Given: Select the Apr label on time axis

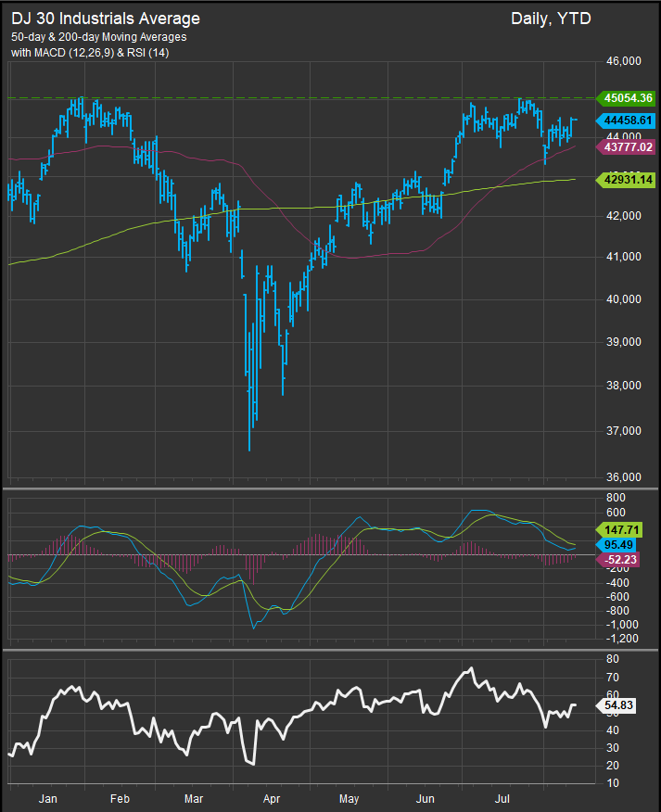Looking at the screenshot, I should click(x=271, y=797).
